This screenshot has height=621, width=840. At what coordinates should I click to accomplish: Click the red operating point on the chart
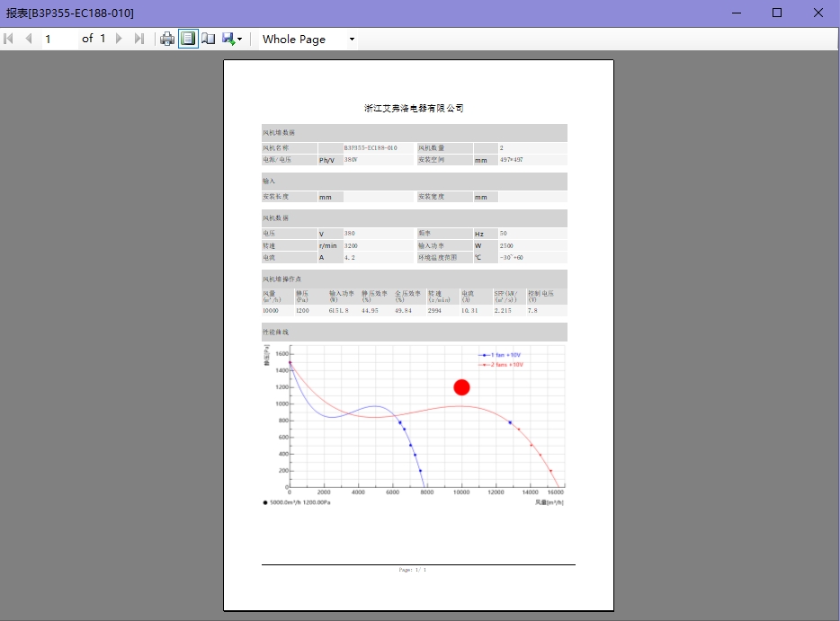(x=461, y=387)
